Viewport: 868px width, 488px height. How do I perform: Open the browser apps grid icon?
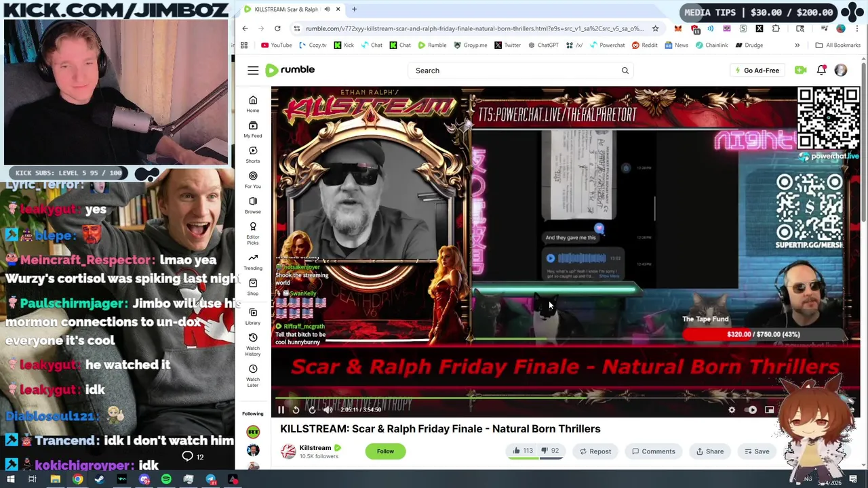[x=244, y=45]
